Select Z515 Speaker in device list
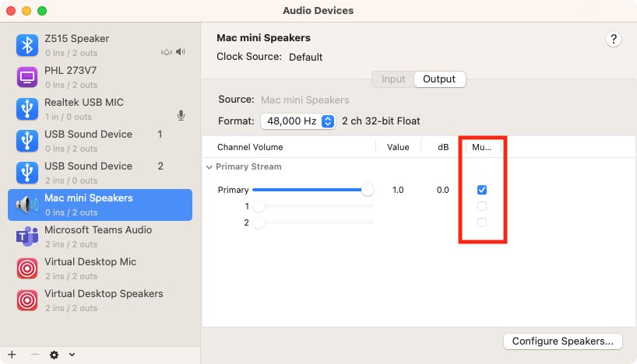 pos(100,45)
